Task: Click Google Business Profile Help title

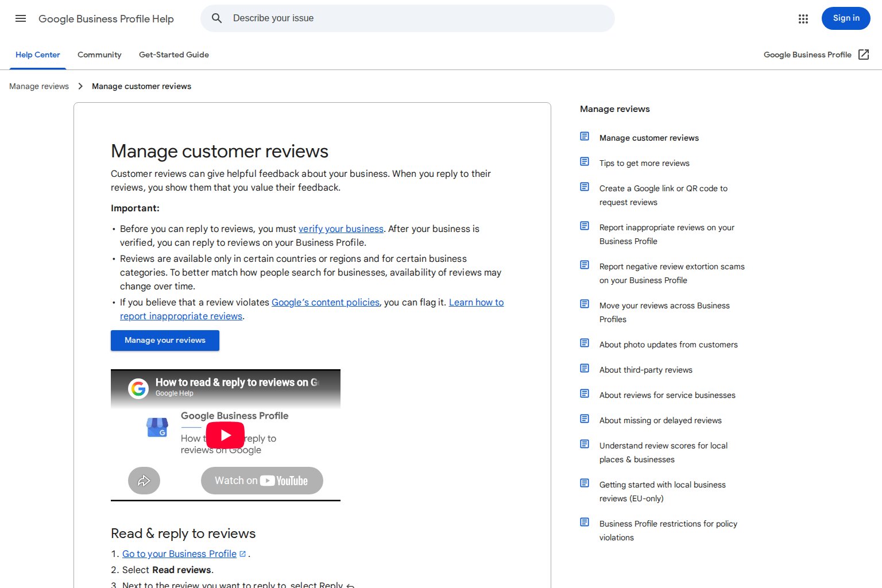Action: tap(106, 19)
